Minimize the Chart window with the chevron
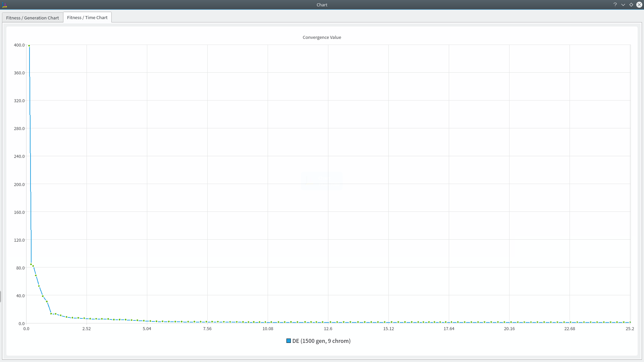644x362 pixels. (x=623, y=5)
